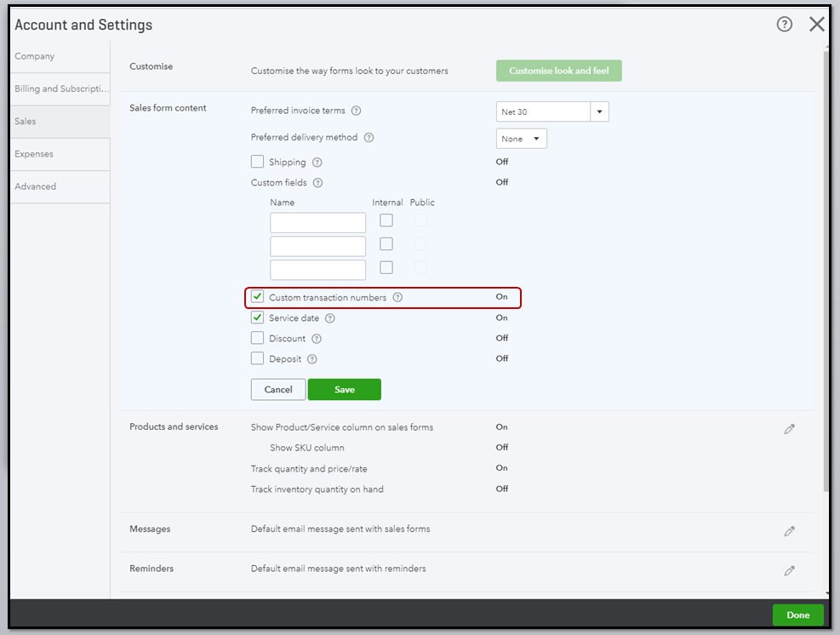
Task: Click the first custom field Name input
Action: pos(317,223)
